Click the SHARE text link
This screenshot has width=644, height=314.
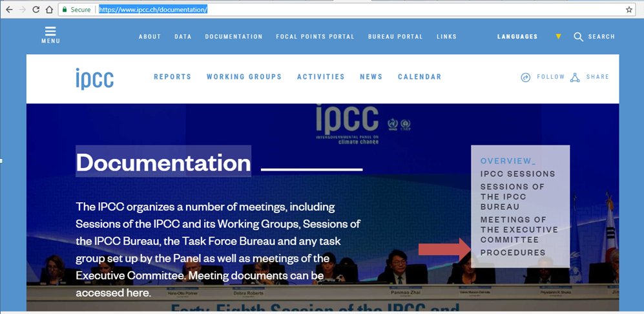[x=597, y=77]
